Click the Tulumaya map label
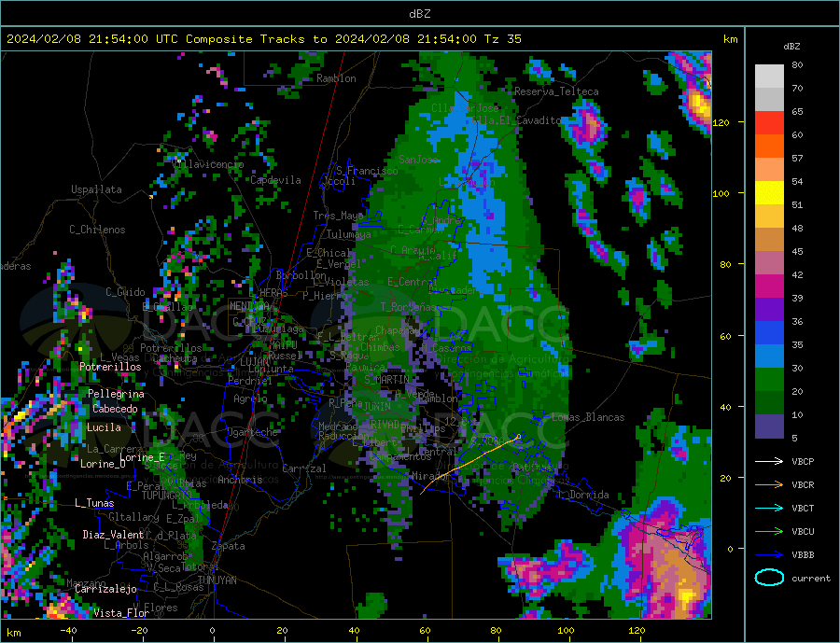840x643 pixels. [x=349, y=234]
